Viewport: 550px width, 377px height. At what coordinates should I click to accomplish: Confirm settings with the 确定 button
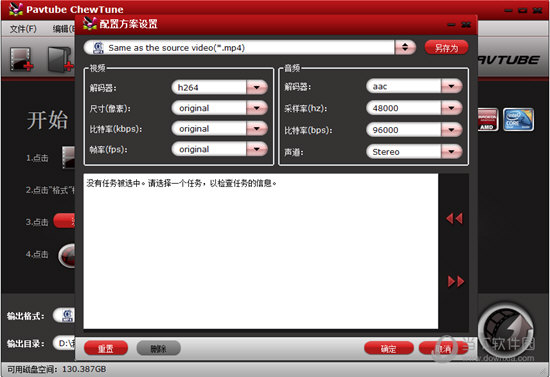[389, 348]
